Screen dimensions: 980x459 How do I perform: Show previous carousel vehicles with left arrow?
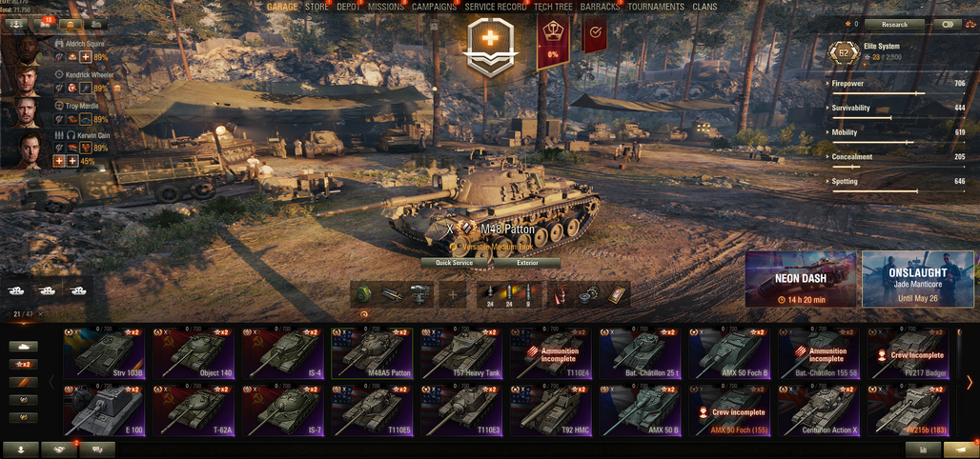click(51, 382)
